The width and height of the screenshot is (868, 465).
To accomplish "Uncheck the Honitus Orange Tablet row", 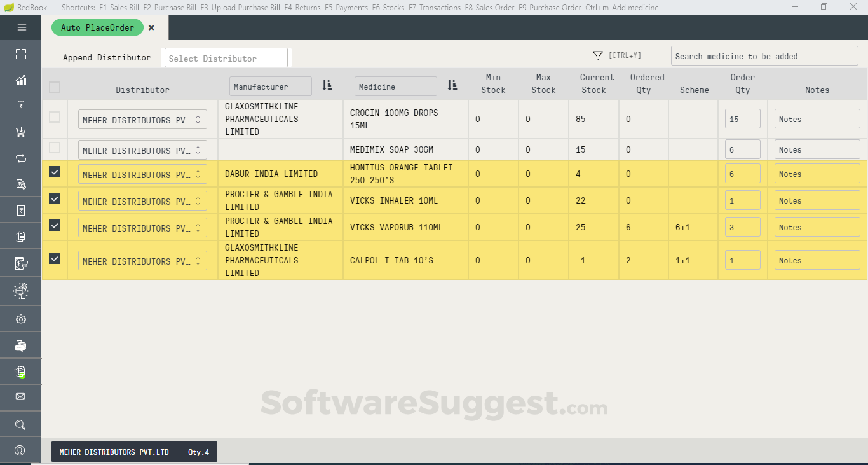I will pos(55,172).
